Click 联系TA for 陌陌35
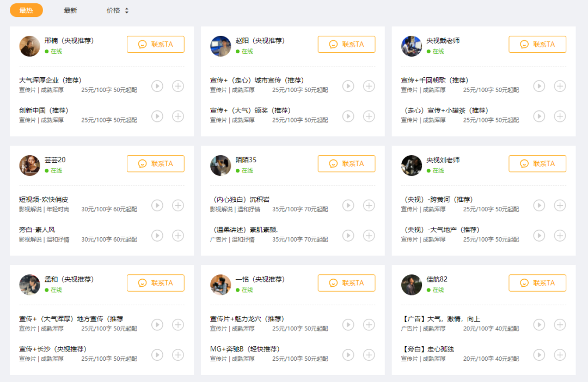 (x=347, y=164)
